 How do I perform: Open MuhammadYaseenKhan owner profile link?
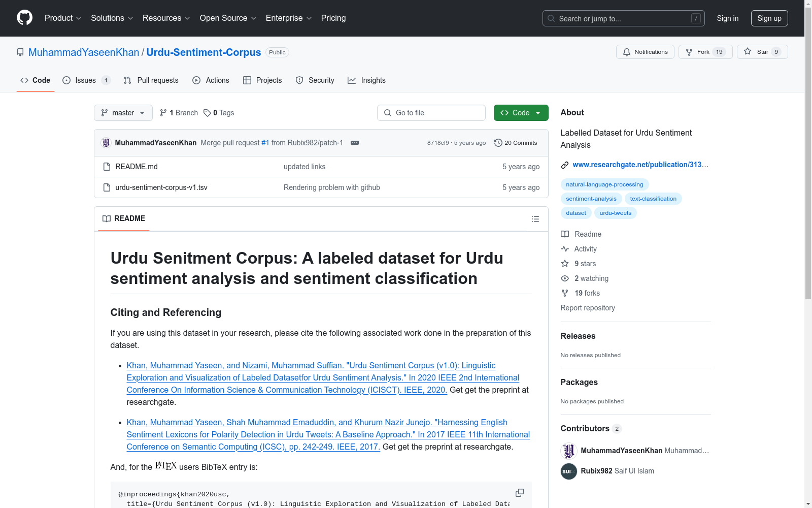[x=84, y=52]
